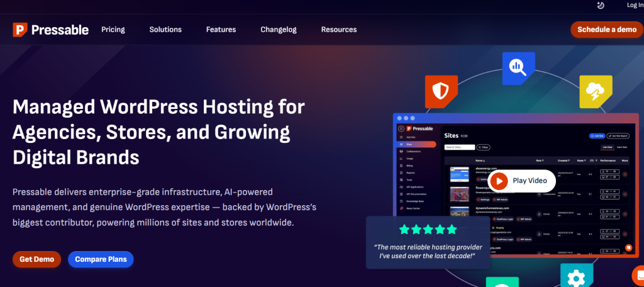644x287 pixels.
Task: Sort the sites table by Role column
Action: (540, 160)
